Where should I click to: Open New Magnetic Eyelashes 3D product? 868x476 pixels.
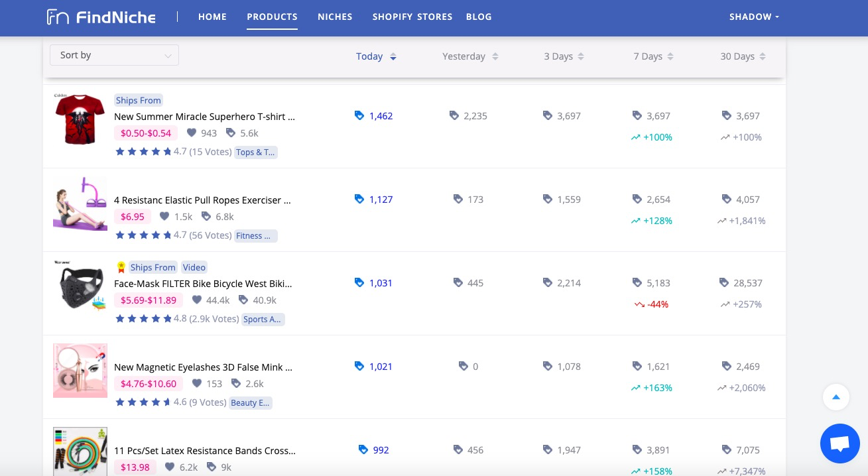(203, 367)
